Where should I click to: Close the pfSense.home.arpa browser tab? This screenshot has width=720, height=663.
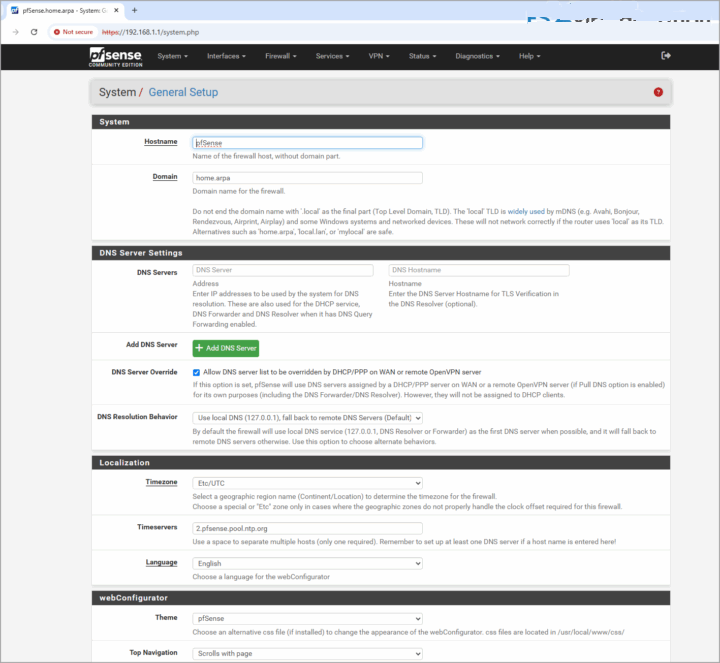point(116,10)
